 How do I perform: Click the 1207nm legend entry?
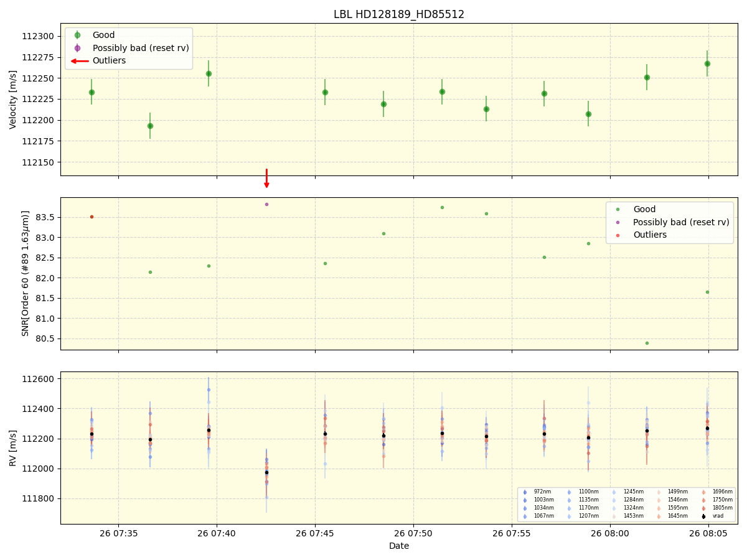582,516
